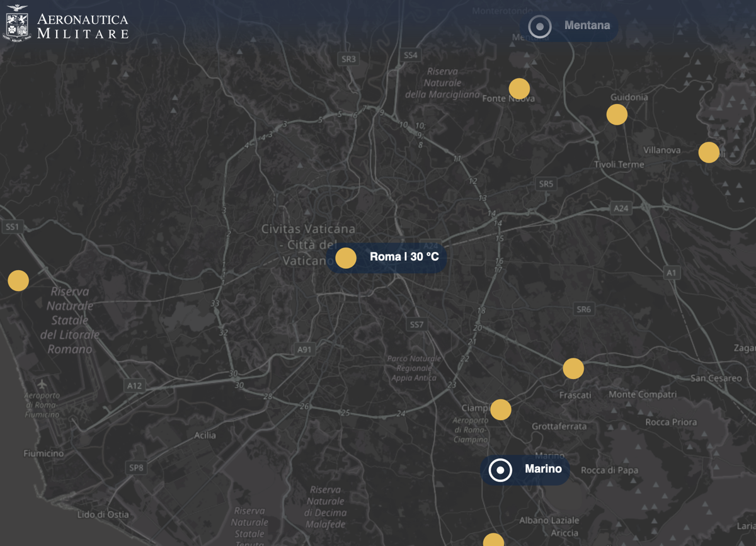This screenshot has width=756, height=546.
Task: Click the yellow station dot at Guidonia
Action: tap(617, 115)
